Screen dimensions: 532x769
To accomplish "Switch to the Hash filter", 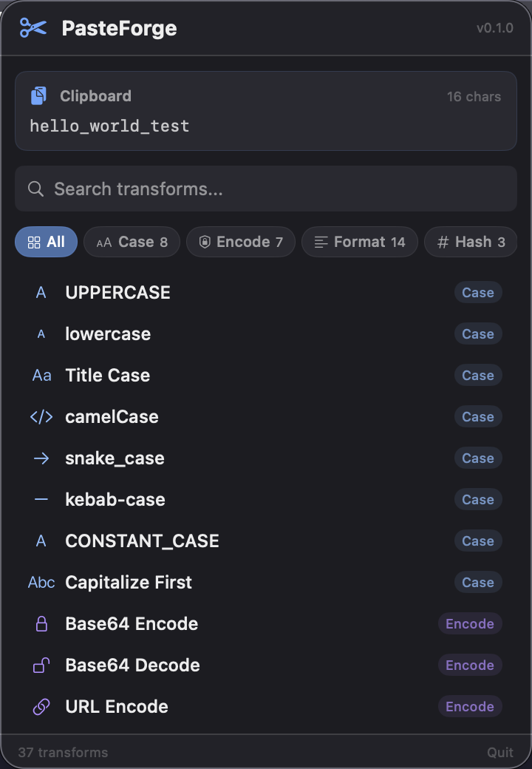I will pyautogui.click(x=471, y=242).
